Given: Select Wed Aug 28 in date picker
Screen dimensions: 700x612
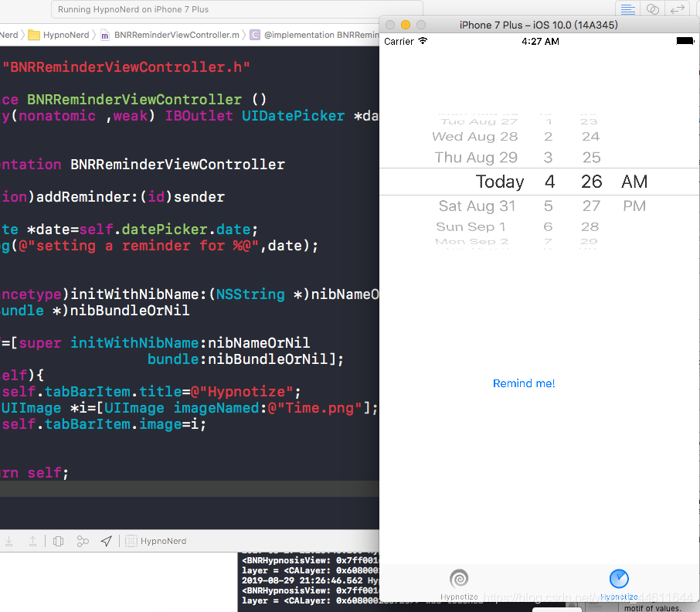Looking at the screenshot, I should tap(474, 136).
